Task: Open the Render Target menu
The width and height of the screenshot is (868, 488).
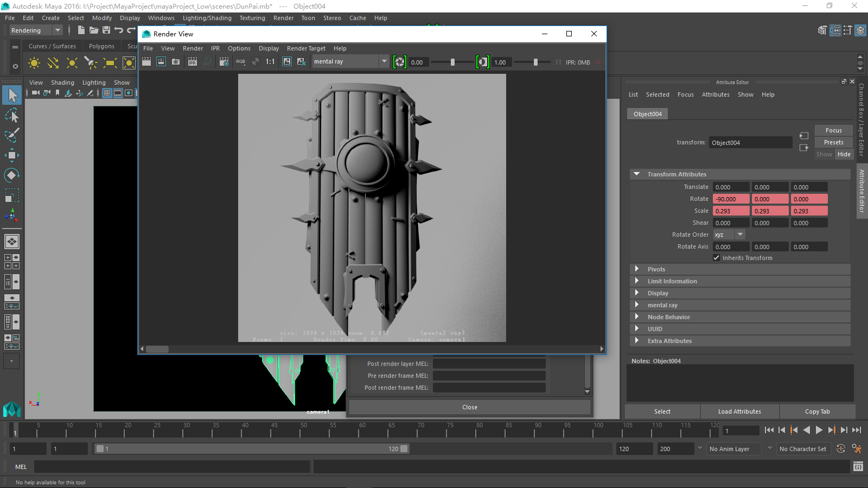Action: pyautogui.click(x=306, y=48)
